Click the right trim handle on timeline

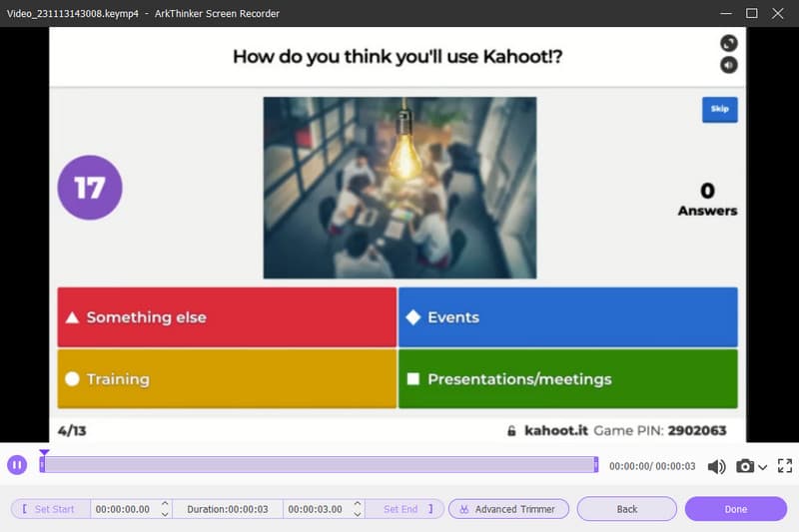click(x=595, y=464)
